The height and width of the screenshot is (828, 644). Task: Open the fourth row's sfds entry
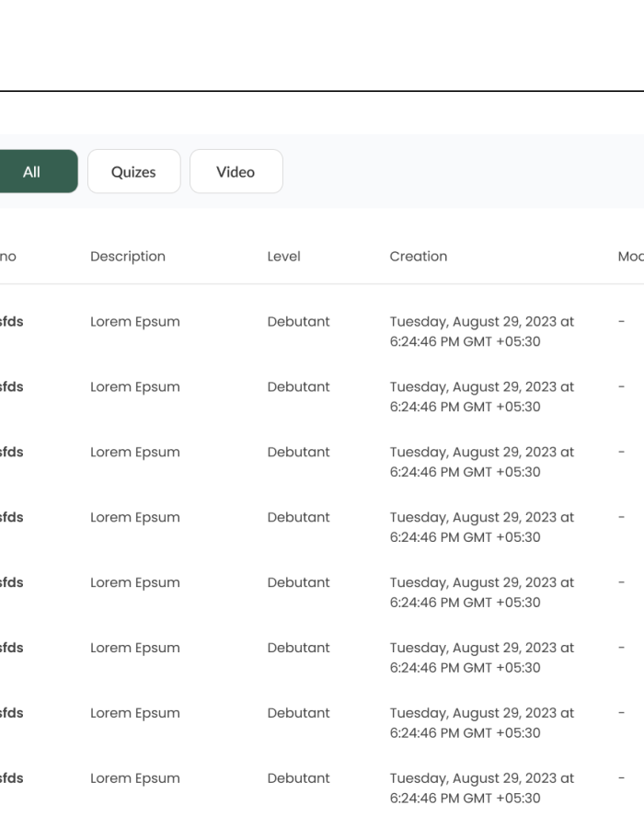pyautogui.click(x=11, y=518)
